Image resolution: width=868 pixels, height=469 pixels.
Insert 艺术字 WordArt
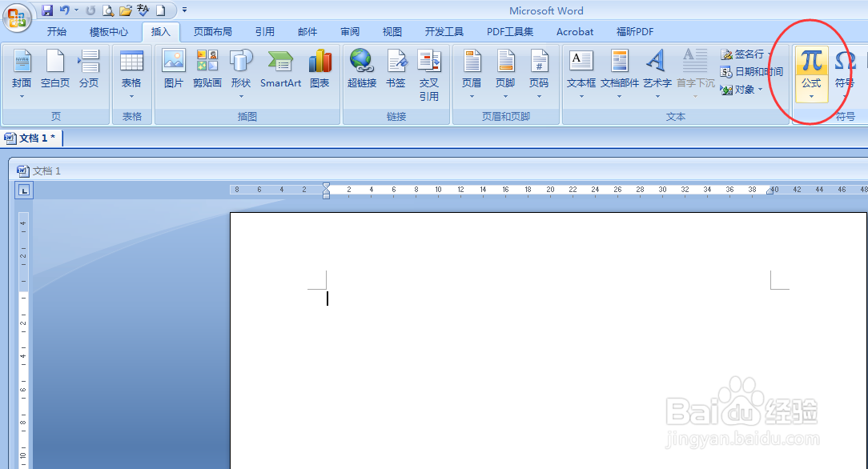click(x=657, y=74)
